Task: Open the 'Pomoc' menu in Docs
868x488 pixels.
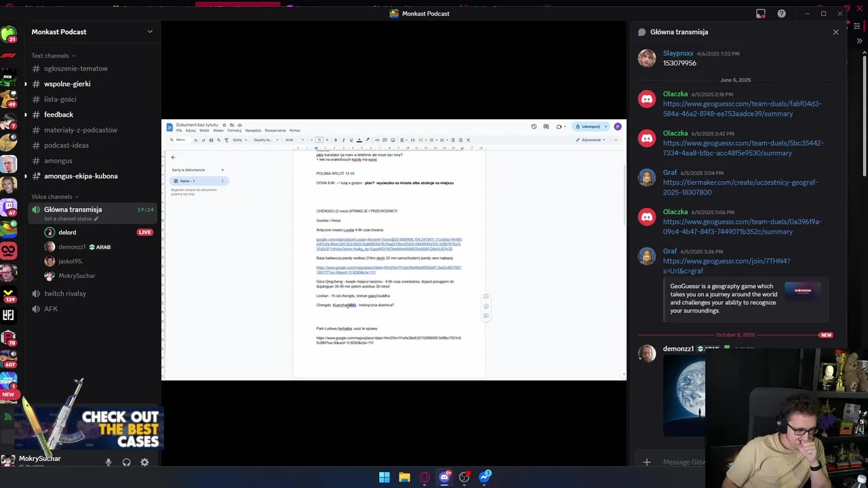Action: pyautogui.click(x=295, y=130)
